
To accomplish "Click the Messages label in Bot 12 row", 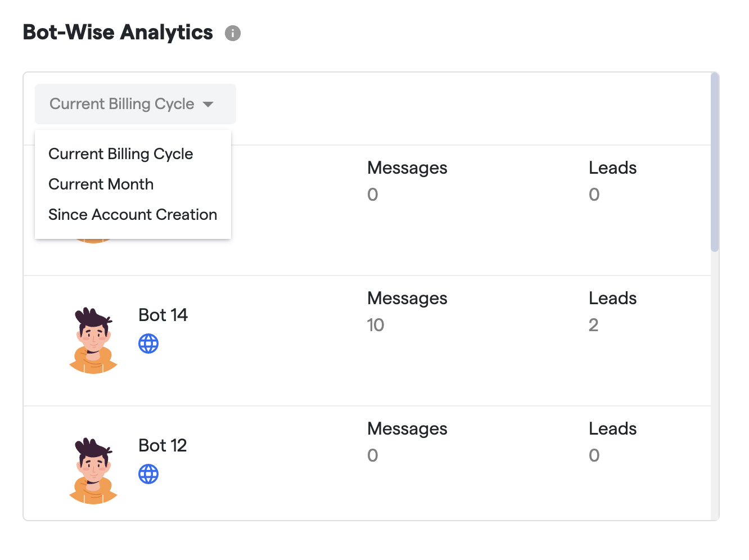I will [x=407, y=429].
